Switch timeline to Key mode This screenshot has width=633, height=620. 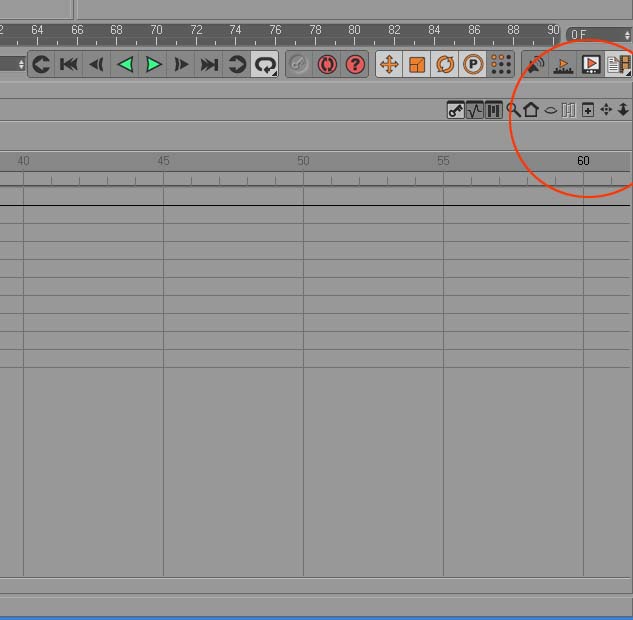coord(456,110)
